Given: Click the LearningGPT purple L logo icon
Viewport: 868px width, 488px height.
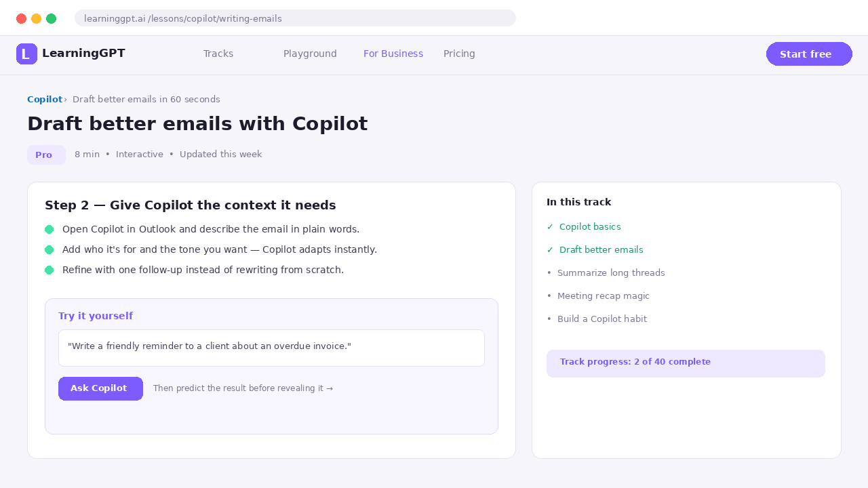Looking at the screenshot, I should click(x=26, y=54).
